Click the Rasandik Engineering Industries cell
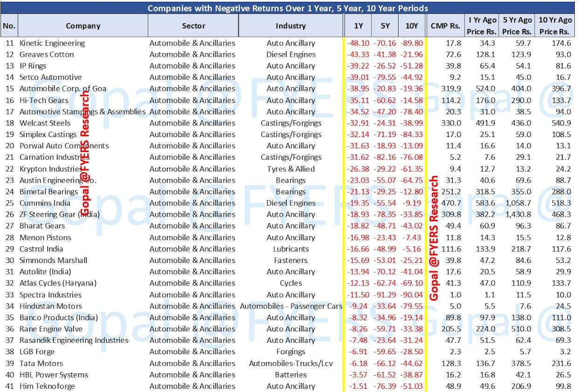The image size is (578, 392). 74,340
